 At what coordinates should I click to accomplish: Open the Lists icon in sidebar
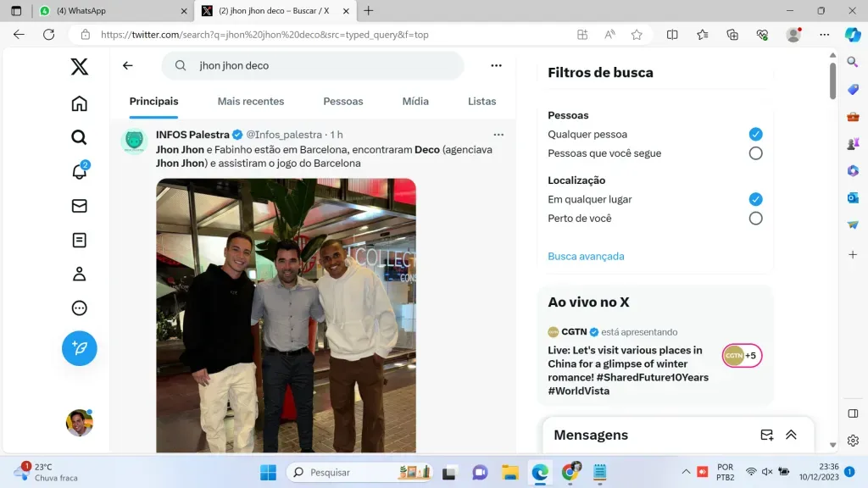[x=79, y=240]
